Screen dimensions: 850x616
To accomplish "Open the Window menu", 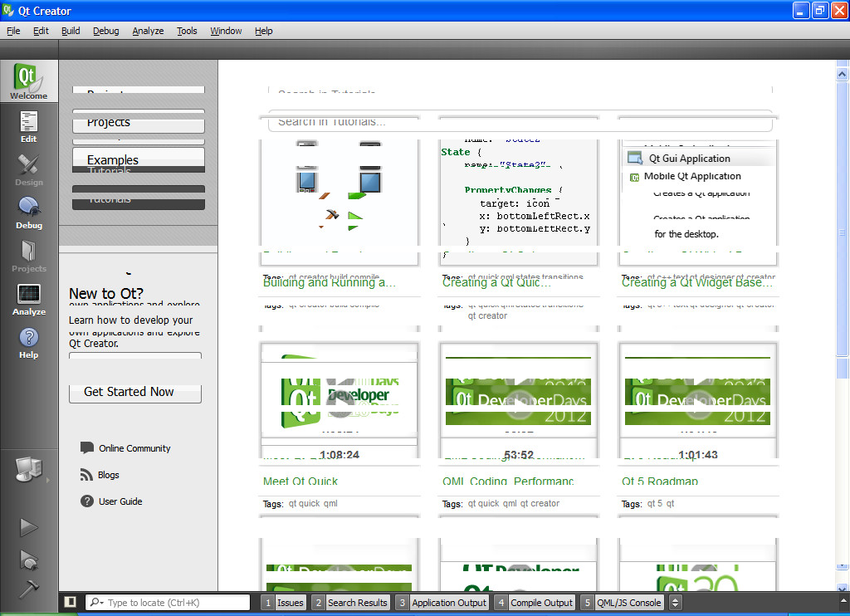I will click(x=226, y=31).
